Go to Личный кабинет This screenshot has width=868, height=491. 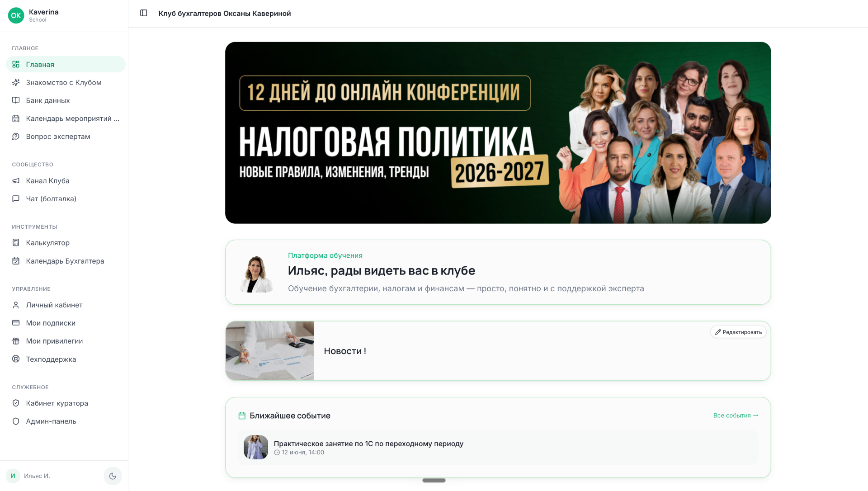[66, 305]
